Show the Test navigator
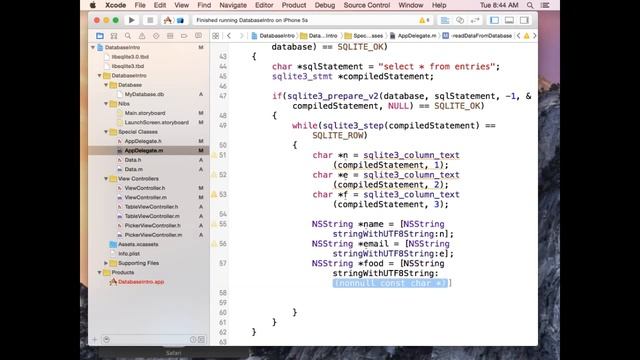640x360 pixels. [156, 36]
